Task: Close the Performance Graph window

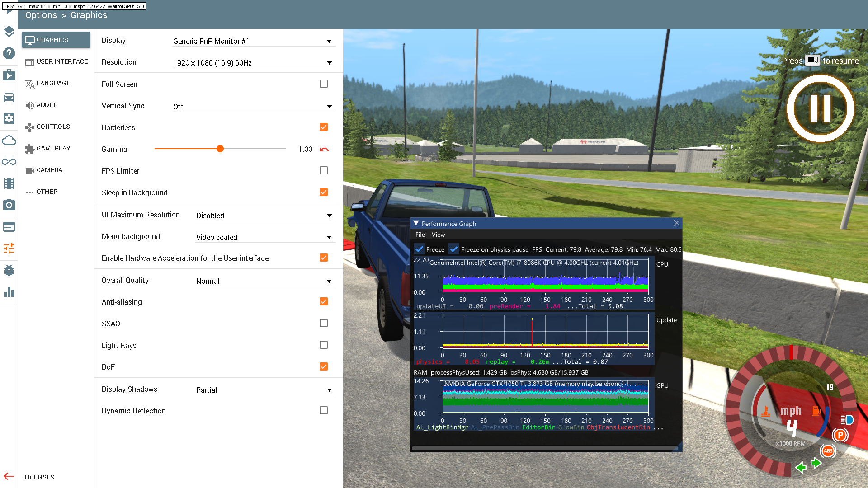Action: pyautogui.click(x=676, y=223)
